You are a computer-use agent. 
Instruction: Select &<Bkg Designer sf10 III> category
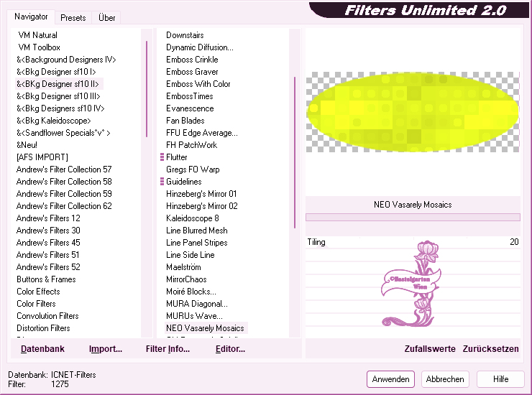pos(58,96)
